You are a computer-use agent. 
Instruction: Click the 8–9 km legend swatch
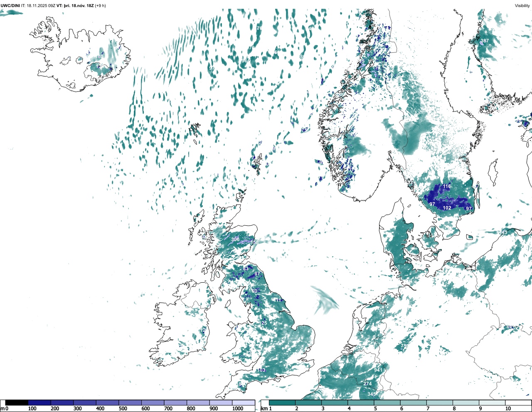tap(465, 402)
